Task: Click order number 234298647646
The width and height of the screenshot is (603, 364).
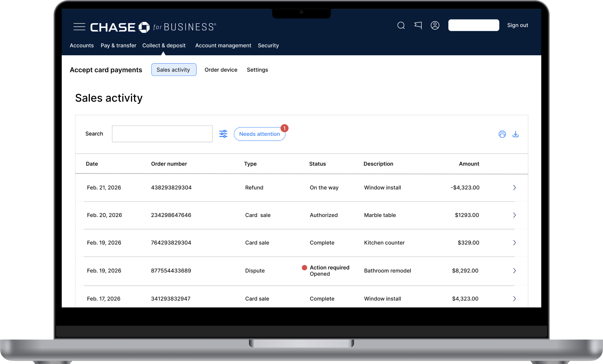Action: point(171,215)
